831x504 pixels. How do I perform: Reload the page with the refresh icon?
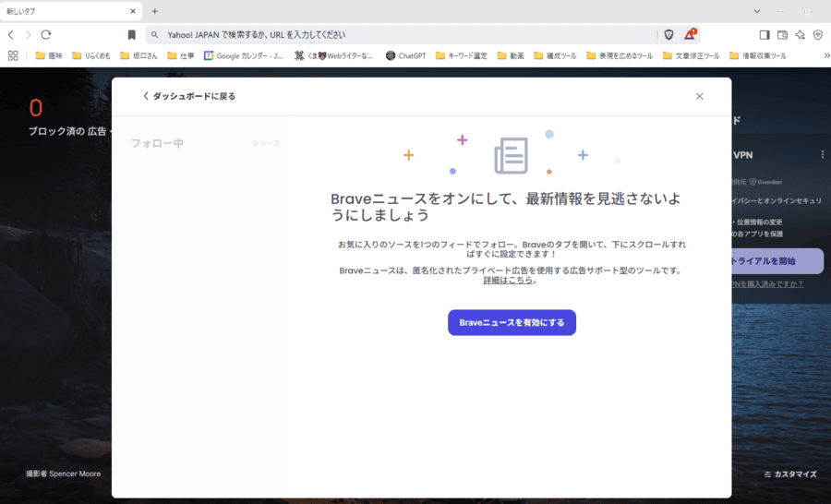46,35
